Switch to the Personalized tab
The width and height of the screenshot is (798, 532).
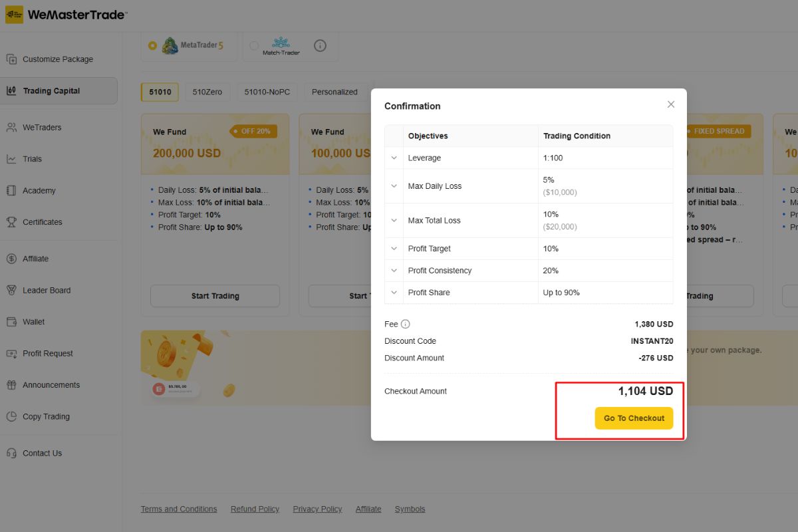334,92
